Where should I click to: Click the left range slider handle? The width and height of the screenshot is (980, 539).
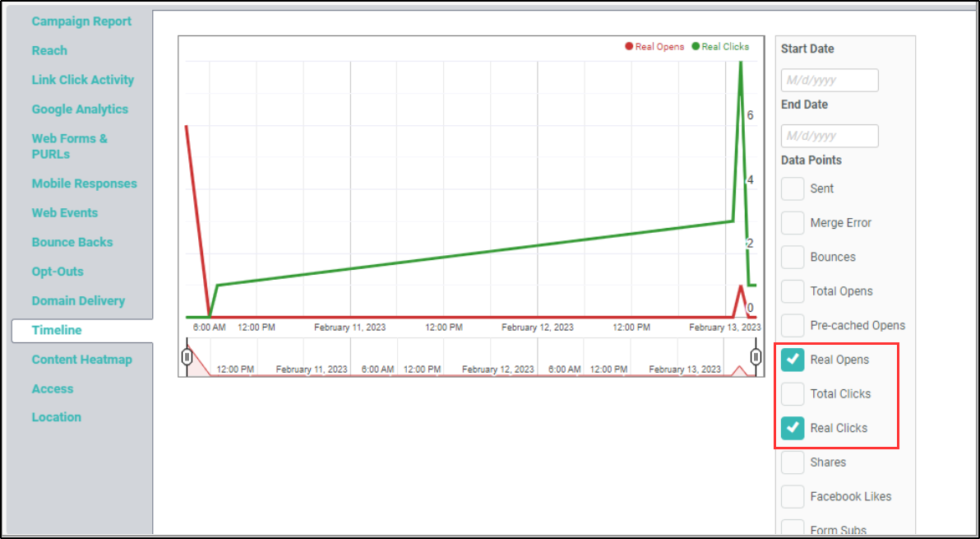click(187, 357)
